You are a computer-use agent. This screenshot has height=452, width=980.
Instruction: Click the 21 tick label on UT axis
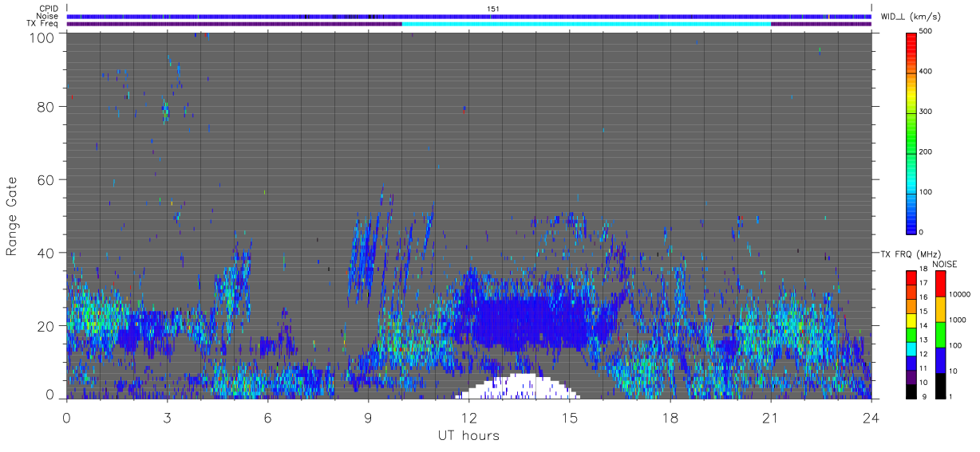(x=771, y=417)
